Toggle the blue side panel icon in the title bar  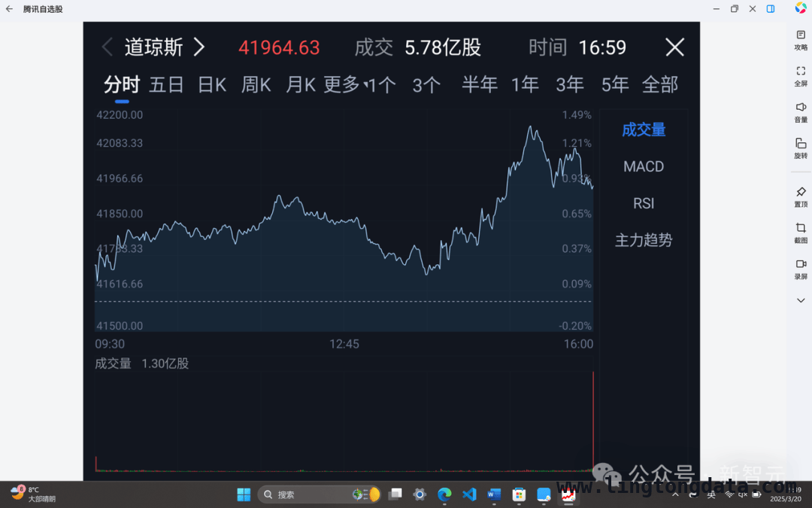pyautogui.click(x=771, y=9)
